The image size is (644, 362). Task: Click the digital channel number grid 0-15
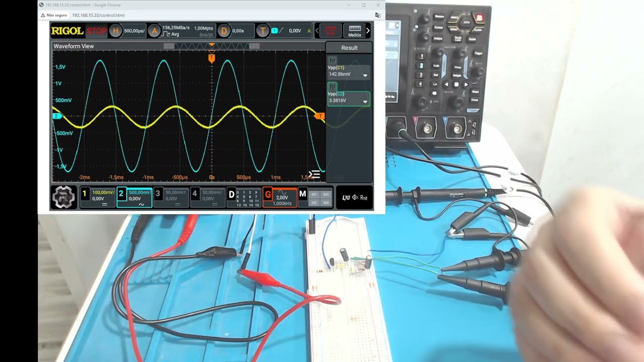pos(248,199)
